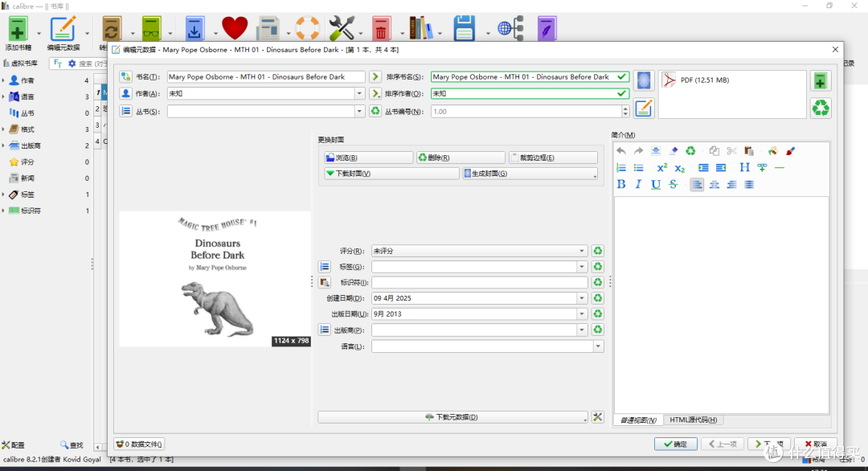Open the series (丛书) dropdown arrow

pos(359,111)
